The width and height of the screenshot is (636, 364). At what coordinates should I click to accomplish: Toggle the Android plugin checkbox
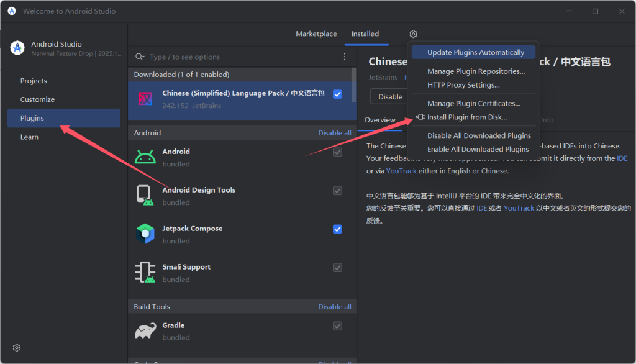pos(337,152)
